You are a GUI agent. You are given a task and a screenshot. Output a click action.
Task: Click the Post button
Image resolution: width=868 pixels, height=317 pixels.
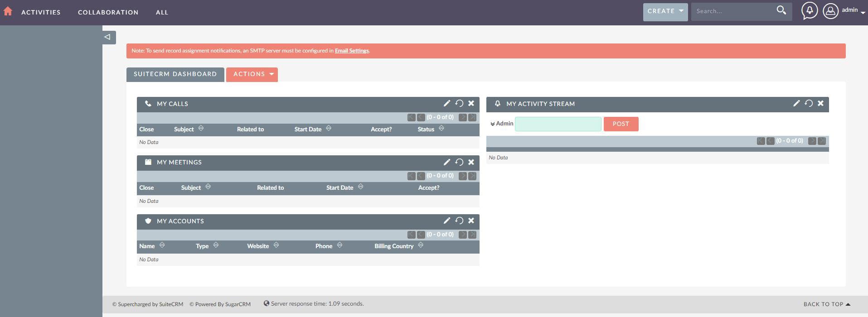click(x=621, y=124)
